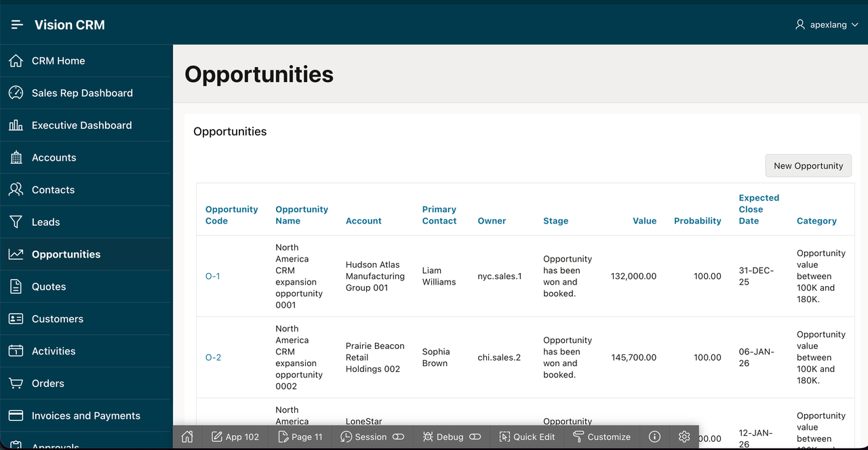Collapse the hamburger navigation menu
Screen dimensions: 868x450
pyautogui.click(x=17, y=25)
